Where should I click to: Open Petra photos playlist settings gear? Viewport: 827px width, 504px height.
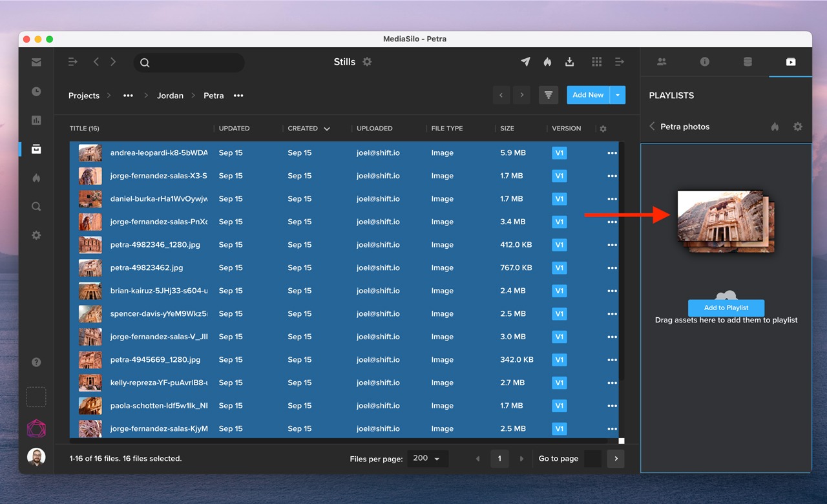pos(797,127)
